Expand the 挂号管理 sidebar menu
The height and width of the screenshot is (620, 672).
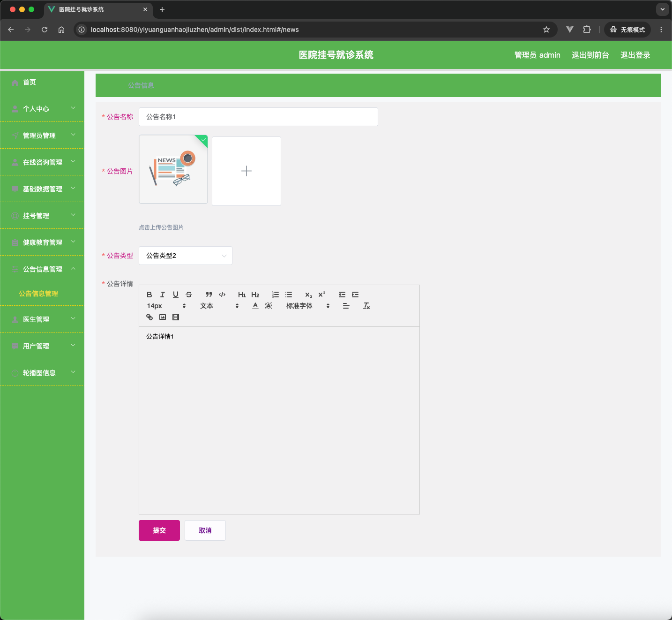point(42,216)
